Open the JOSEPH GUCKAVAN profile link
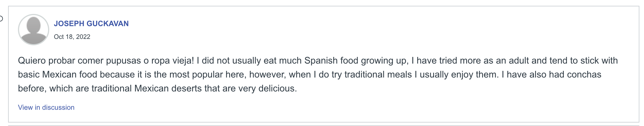 coord(91,24)
